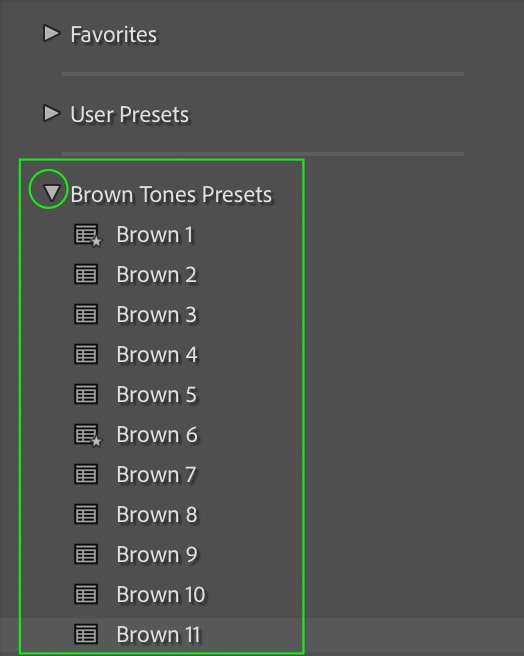Click the Brown 7 preset icon
The height and width of the screenshot is (656, 524).
tap(86, 474)
